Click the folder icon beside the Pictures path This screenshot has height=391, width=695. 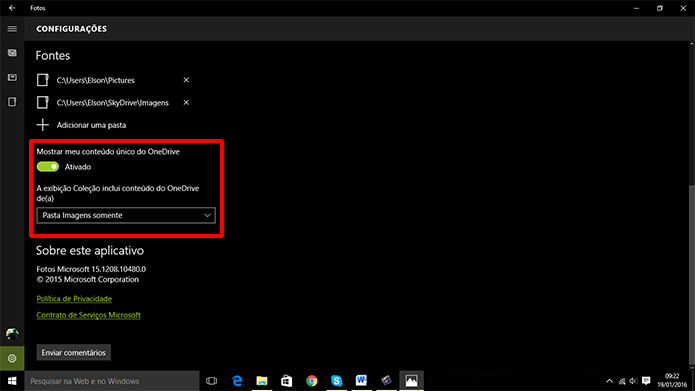43,80
